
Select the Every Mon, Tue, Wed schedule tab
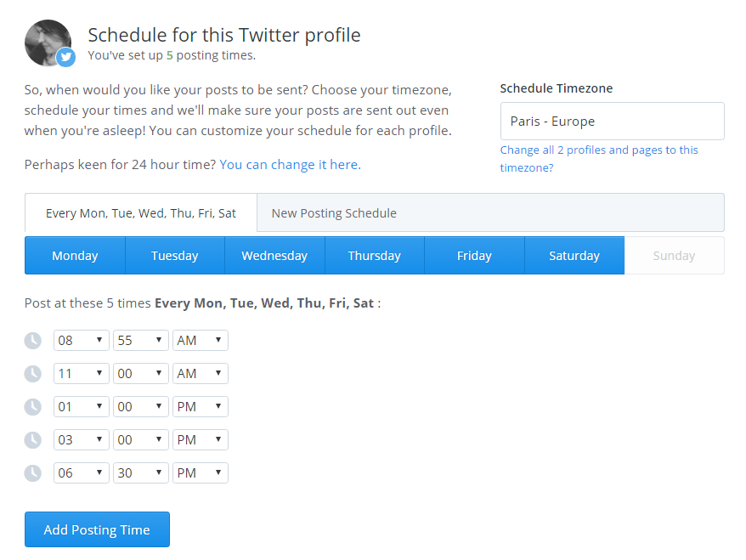[x=140, y=212]
